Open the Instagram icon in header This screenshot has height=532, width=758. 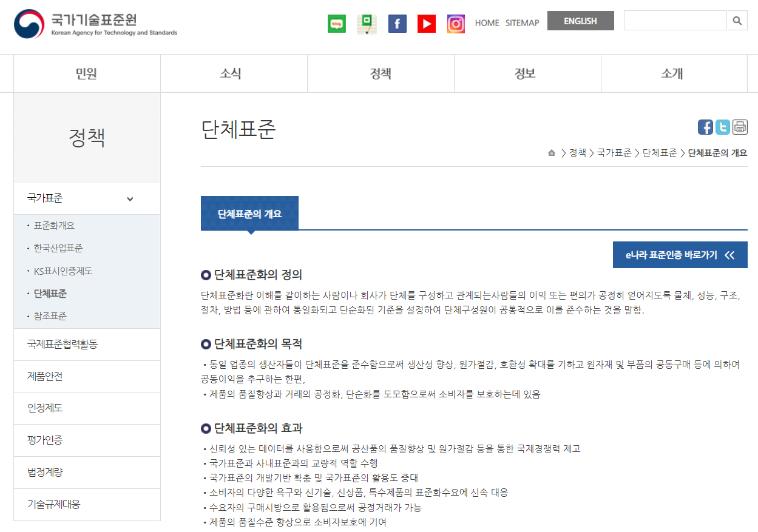(x=456, y=24)
